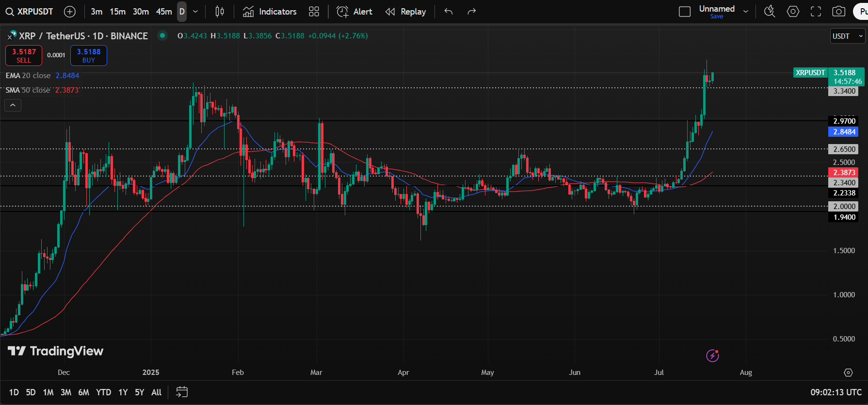
Task: Open the USDT currency dropdown
Action: point(847,36)
